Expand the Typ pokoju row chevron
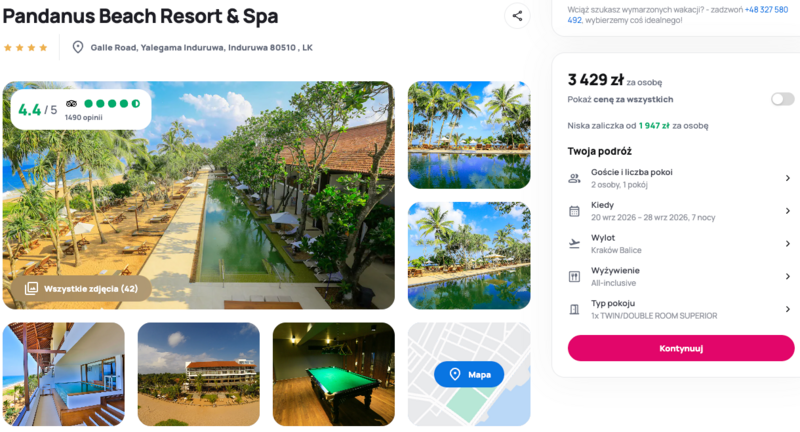Screen dimensions: 800x432 coord(788,309)
